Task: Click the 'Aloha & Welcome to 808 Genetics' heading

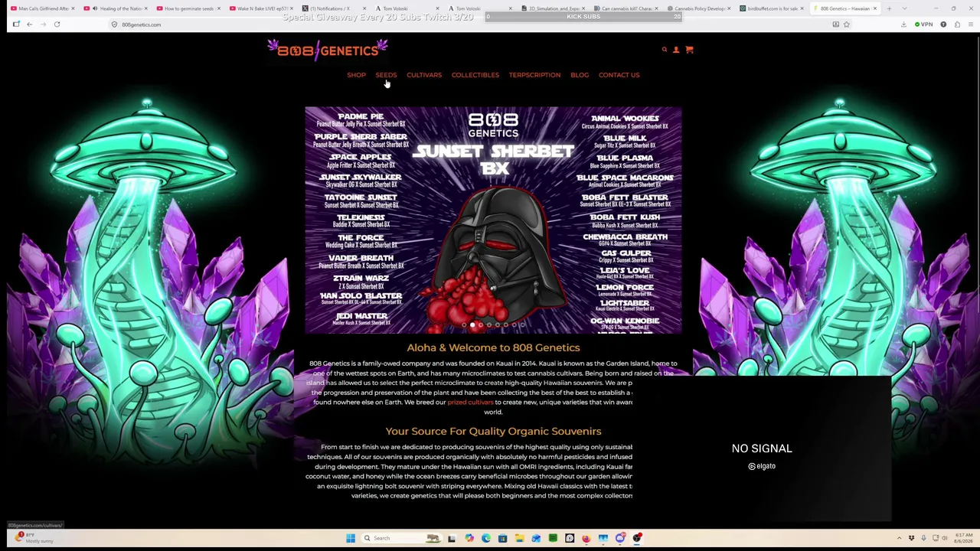Action: tap(493, 348)
